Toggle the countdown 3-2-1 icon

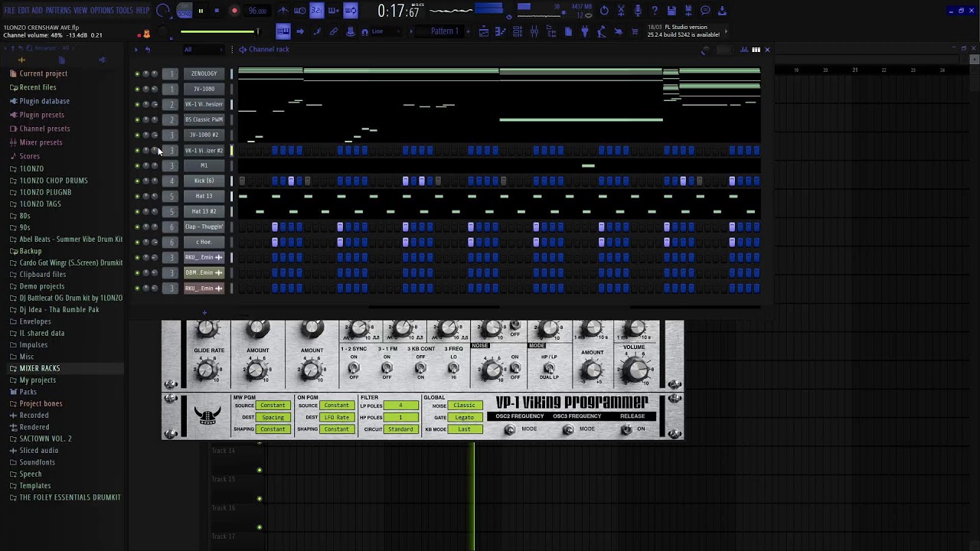click(317, 11)
